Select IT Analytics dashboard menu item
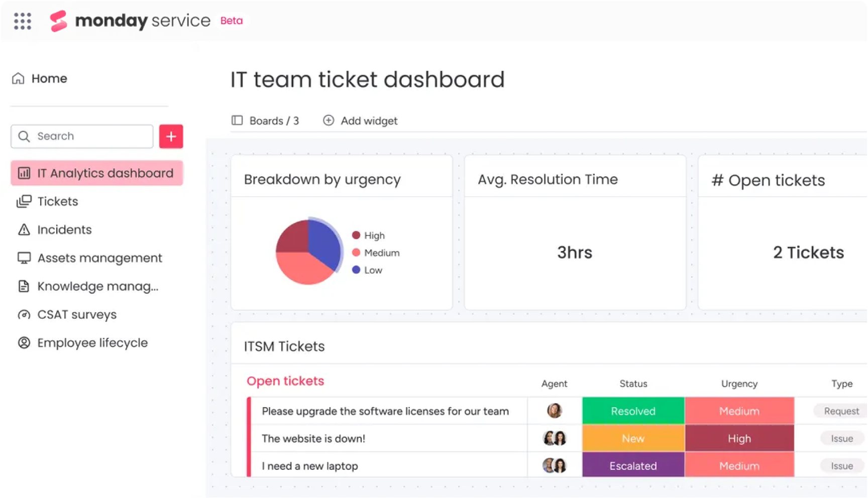Screen dimensions: 868x499 pos(96,173)
